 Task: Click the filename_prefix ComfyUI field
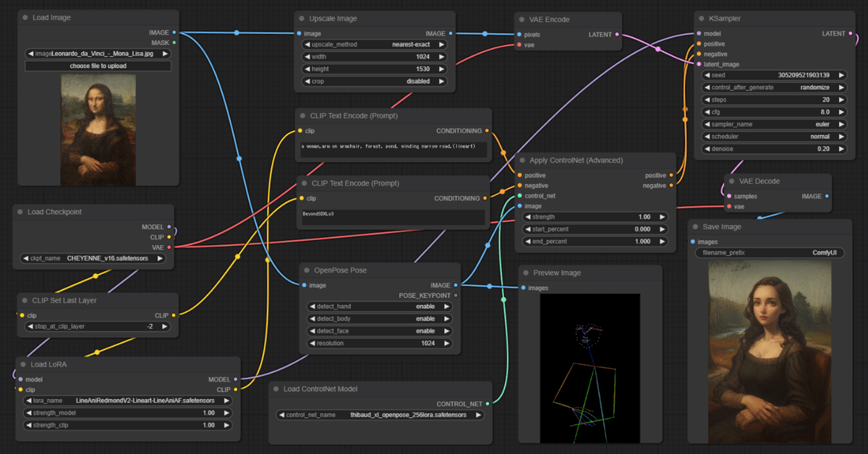pyautogui.click(x=768, y=253)
